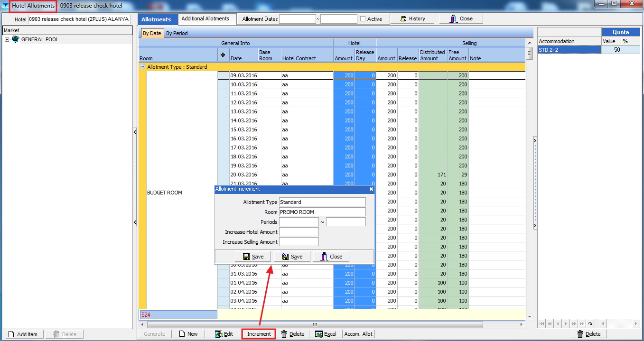Open the allotment History view
Screen dimensions: 644x341
(412, 19)
